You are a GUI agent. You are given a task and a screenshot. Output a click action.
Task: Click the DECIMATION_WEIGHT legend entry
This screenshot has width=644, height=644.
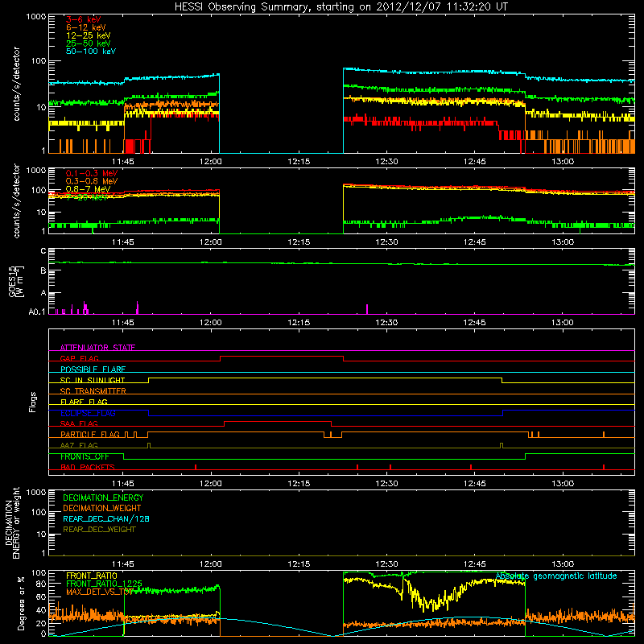102,508
